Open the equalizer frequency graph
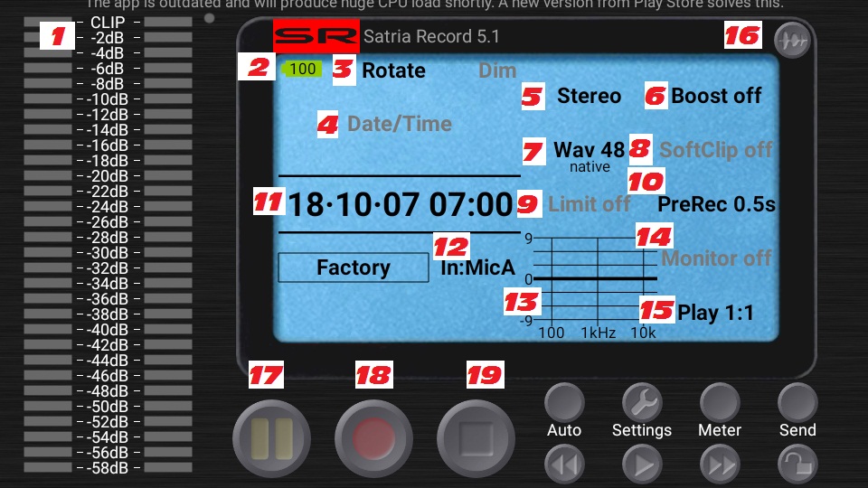 coord(591,285)
